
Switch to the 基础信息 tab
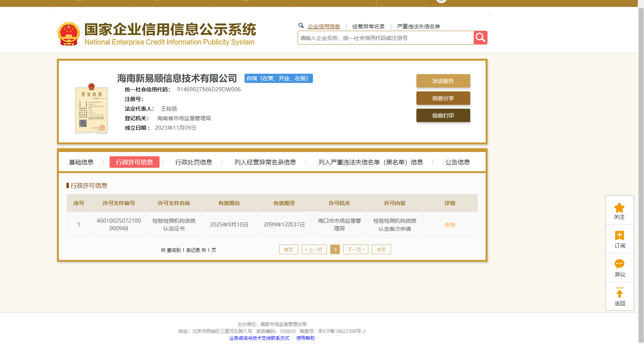pyautogui.click(x=81, y=162)
